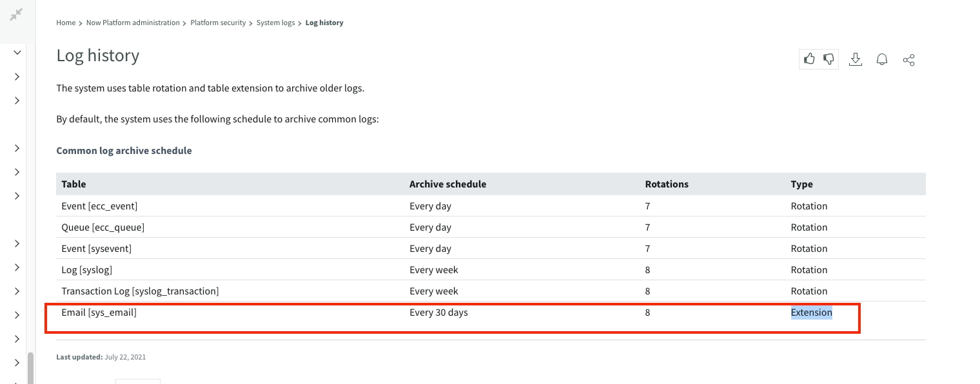Navigate to Platform security breadcrumb
The width and height of the screenshot is (980, 384).
tap(218, 23)
